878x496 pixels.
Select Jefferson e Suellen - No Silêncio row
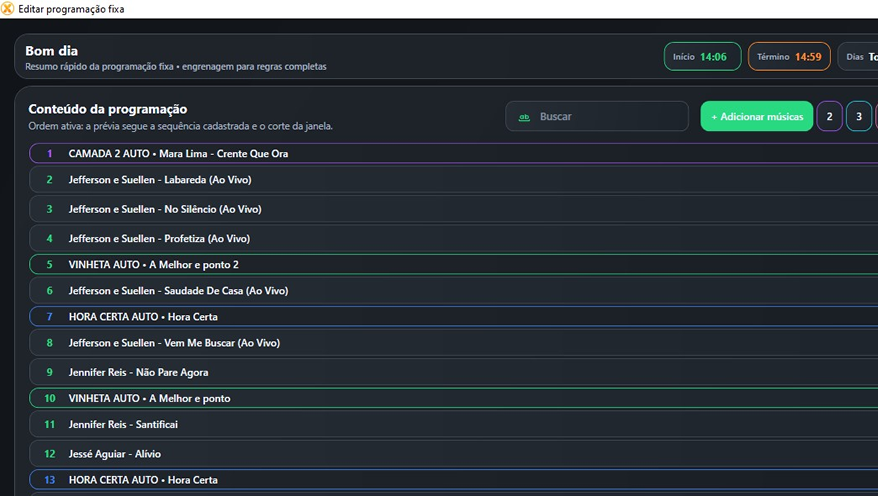pos(454,209)
